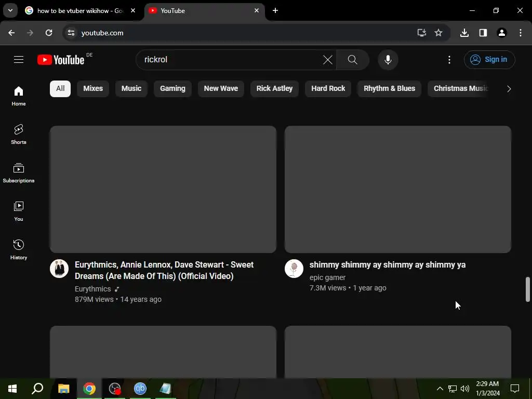Open Chrome downloads
The height and width of the screenshot is (399, 532).
(x=464, y=33)
